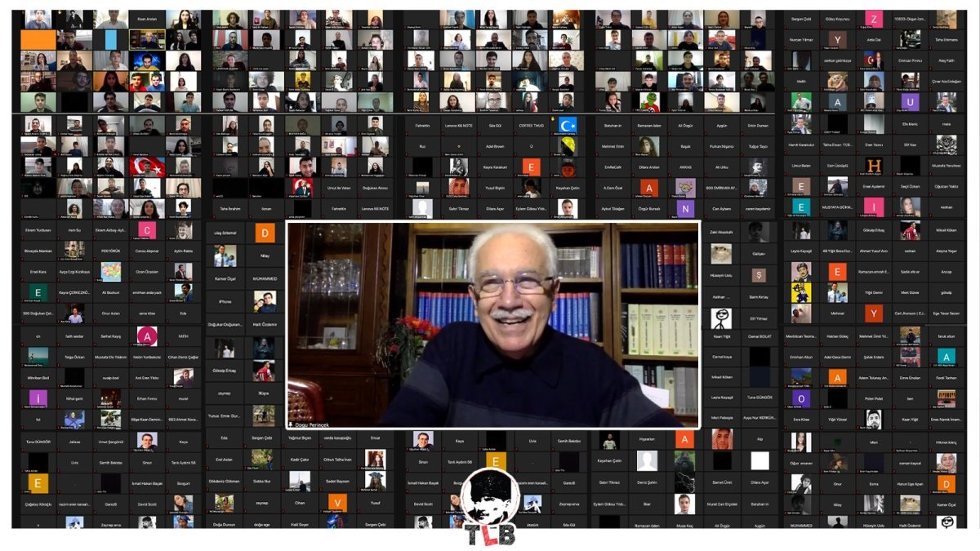This screenshot has height=551, width=980.
Task: Click the Carl Jhonson participant tile
Action: [910, 313]
